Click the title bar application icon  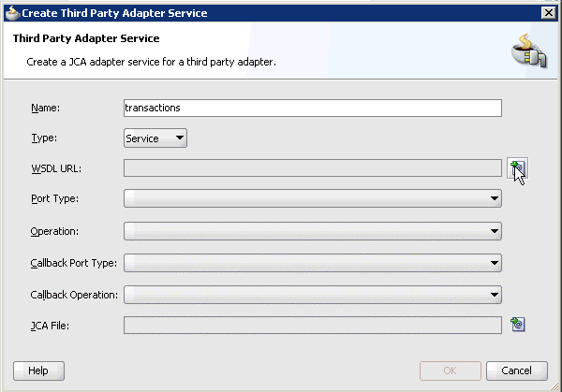click(x=12, y=13)
